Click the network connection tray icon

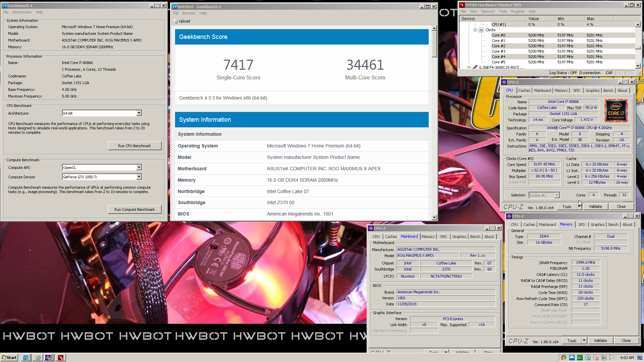pyautogui.click(x=604, y=358)
